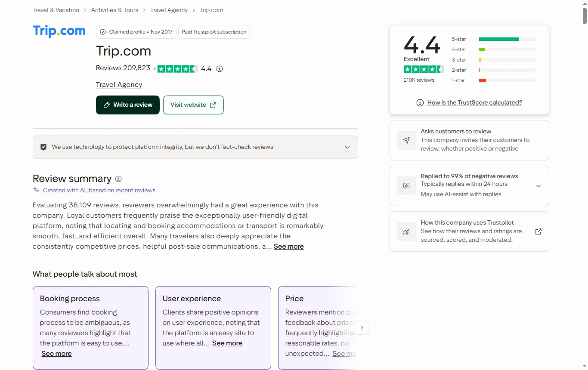Open external link icon for Trustpilot usage
The width and height of the screenshot is (588, 370).
tap(538, 231)
